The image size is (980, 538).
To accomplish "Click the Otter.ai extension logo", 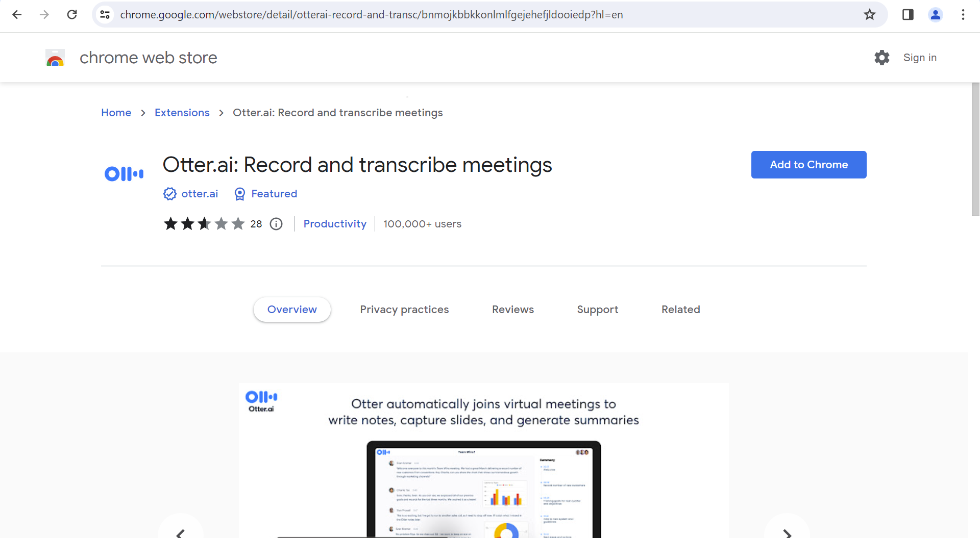I will [124, 174].
